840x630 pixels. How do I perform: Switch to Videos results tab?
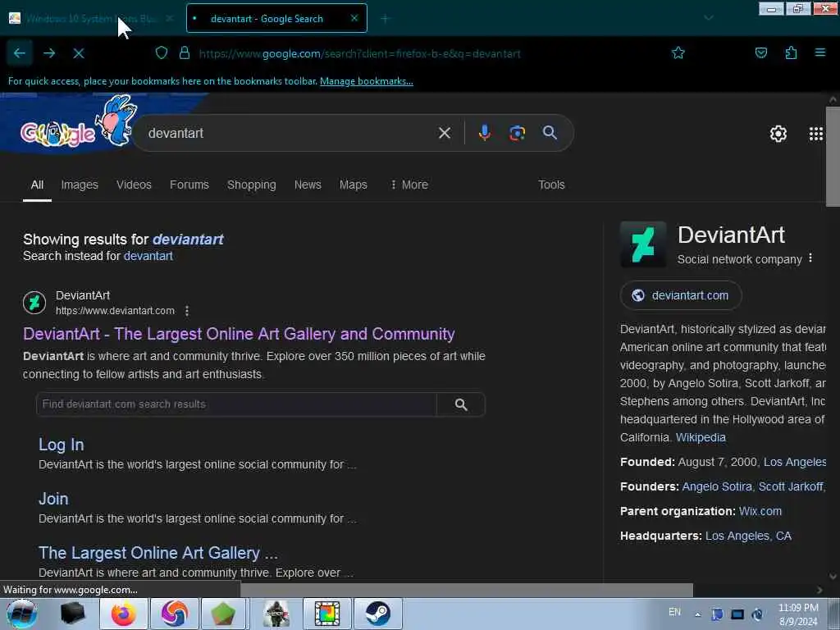[134, 185]
